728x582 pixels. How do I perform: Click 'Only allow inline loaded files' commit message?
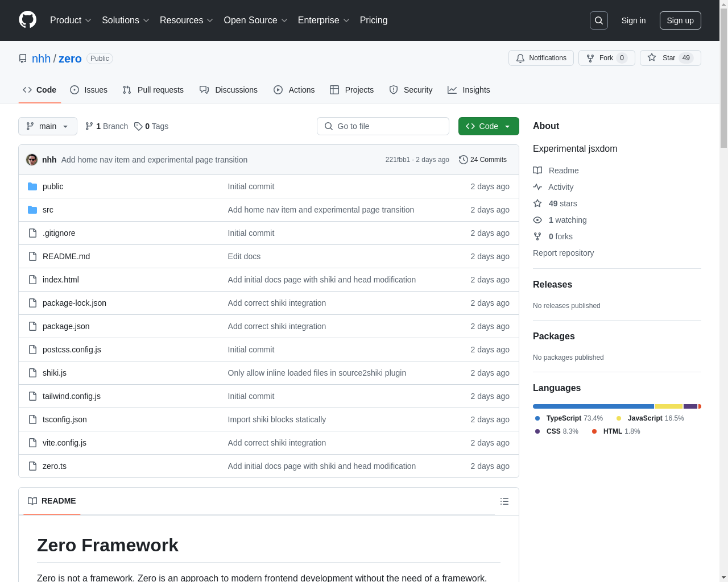(317, 373)
